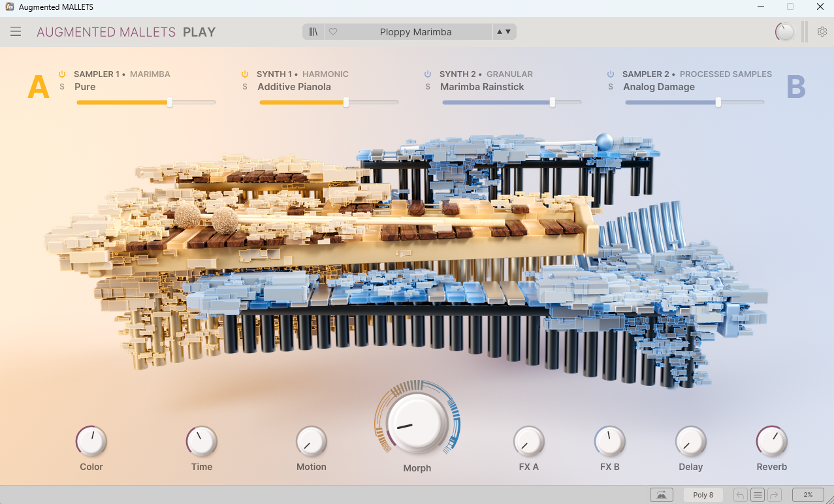The image size is (834, 504).
Task: Solo the Additive Pianola layer
Action: point(245,87)
